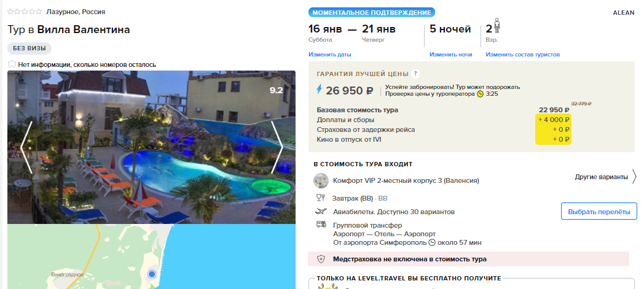
Task: Open Изменить ночи to change nights
Action: pos(450,55)
